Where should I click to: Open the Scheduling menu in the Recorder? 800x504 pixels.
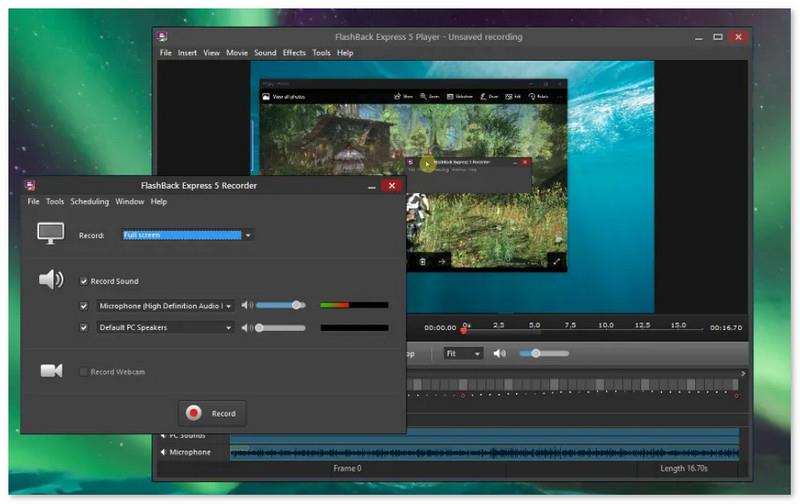90,201
